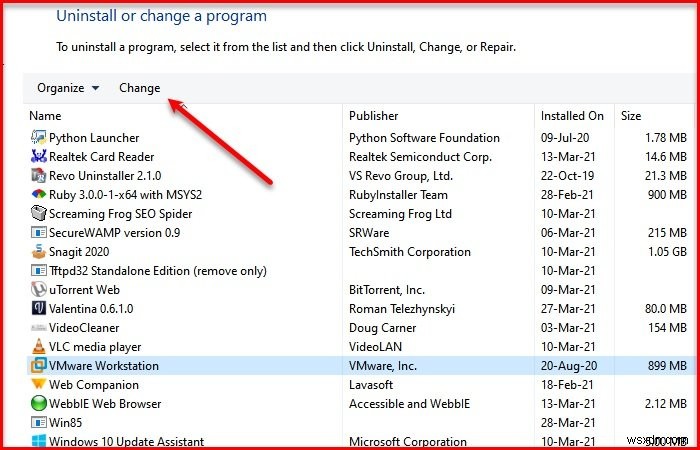Click the Change button in toolbar
Screen dimensions: 700x450
coord(139,88)
